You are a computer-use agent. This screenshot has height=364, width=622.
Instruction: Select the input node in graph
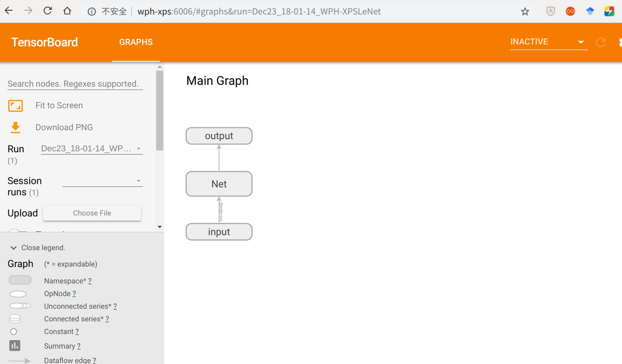click(219, 232)
